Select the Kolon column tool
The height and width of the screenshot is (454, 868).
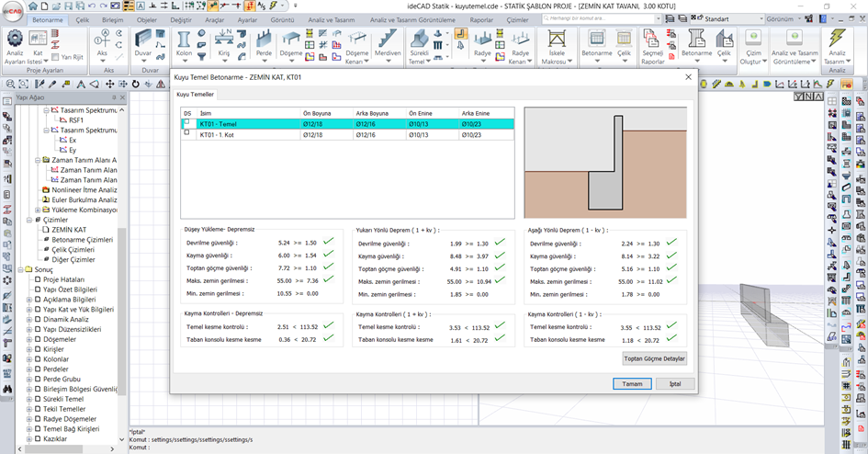[x=184, y=44]
